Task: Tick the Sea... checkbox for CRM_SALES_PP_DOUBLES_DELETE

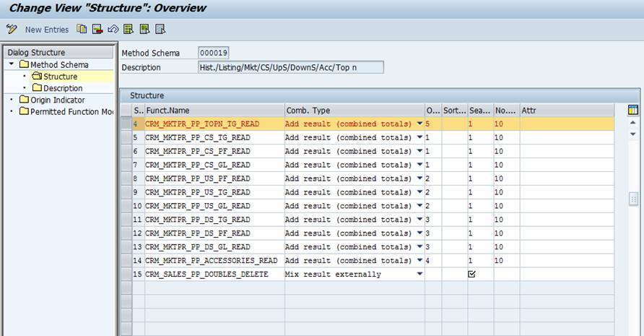Action: [x=471, y=274]
